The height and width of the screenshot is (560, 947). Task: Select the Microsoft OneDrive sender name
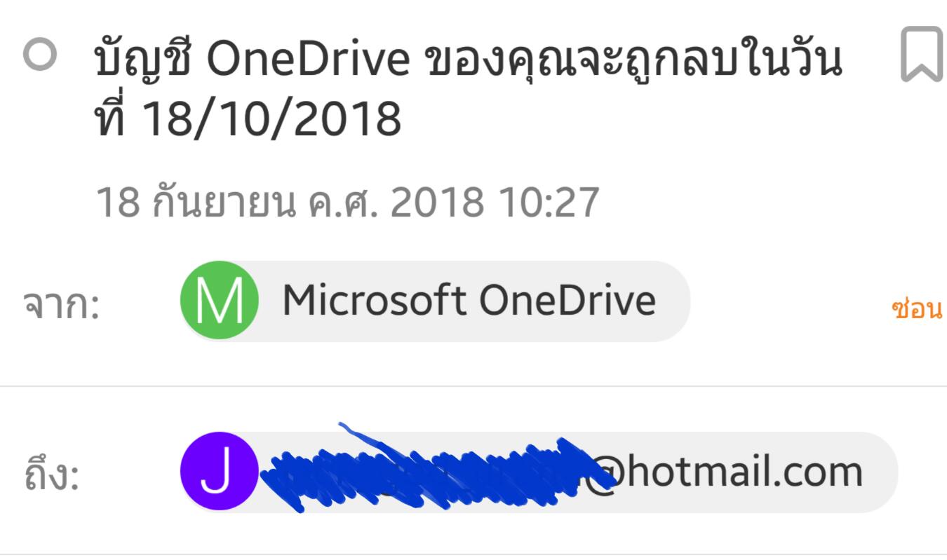pos(469,301)
